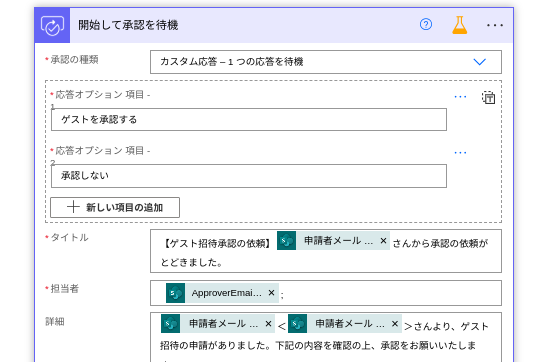Open ellipsis menu for response option 2

(460, 153)
